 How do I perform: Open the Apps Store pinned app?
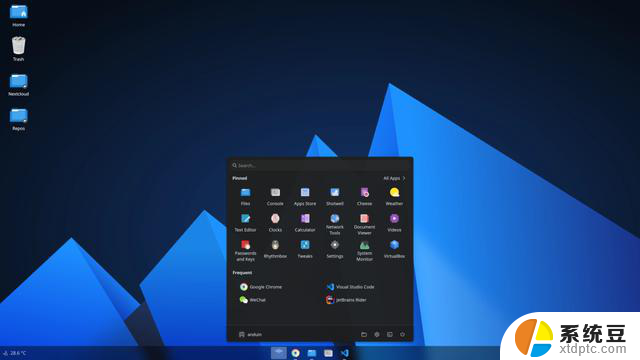305,196
